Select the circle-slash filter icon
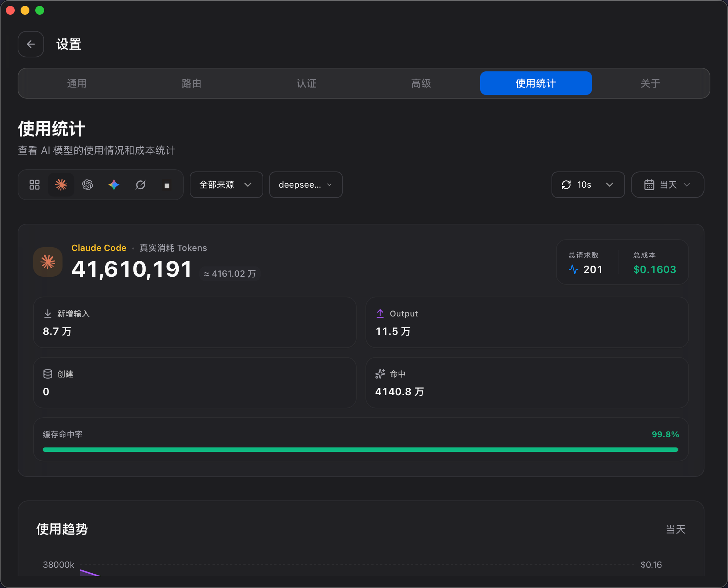Screen dimensions: 728x588 pyautogui.click(x=140, y=185)
